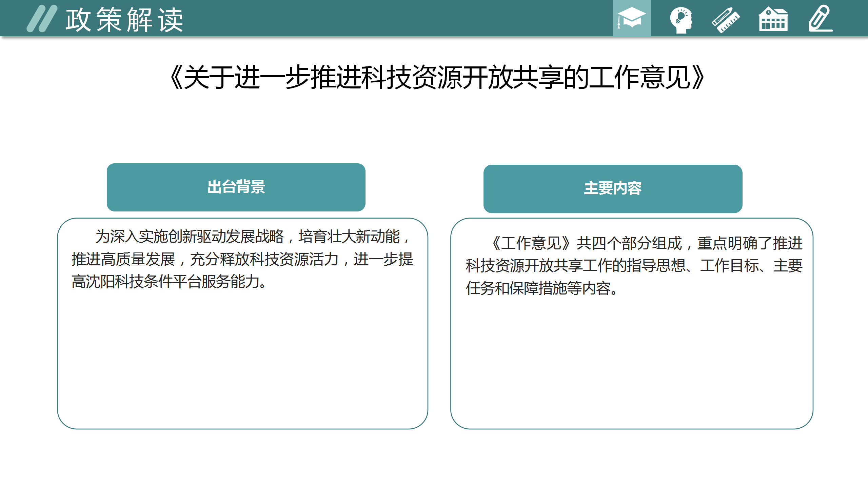This screenshot has width=868, height=488.
Task: Click empty area inside left rounded box
Action: [242, 359]
